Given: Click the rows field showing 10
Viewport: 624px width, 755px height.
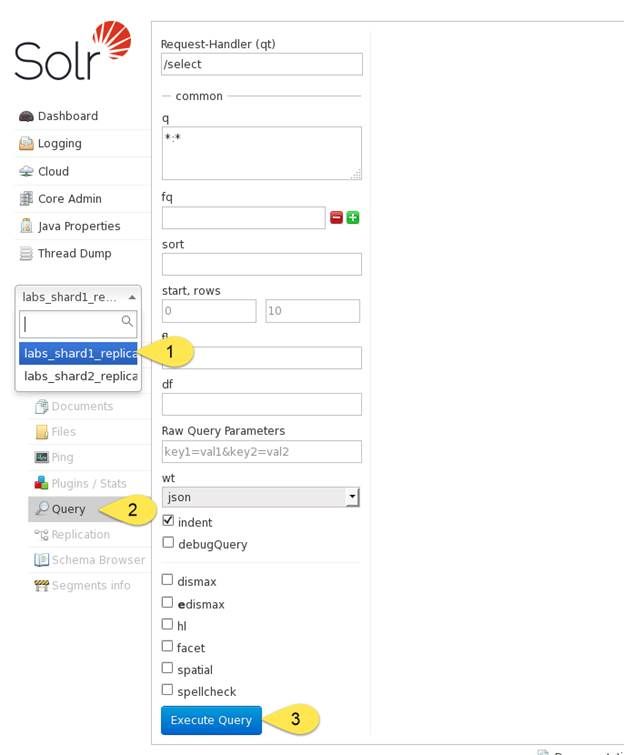Looking at the screenshot, I should tap(313, 311).
